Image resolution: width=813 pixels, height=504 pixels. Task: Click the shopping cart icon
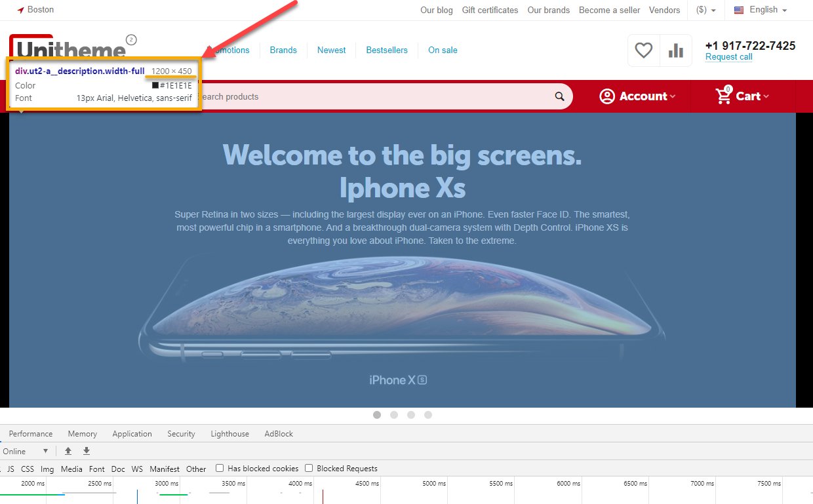723,96
